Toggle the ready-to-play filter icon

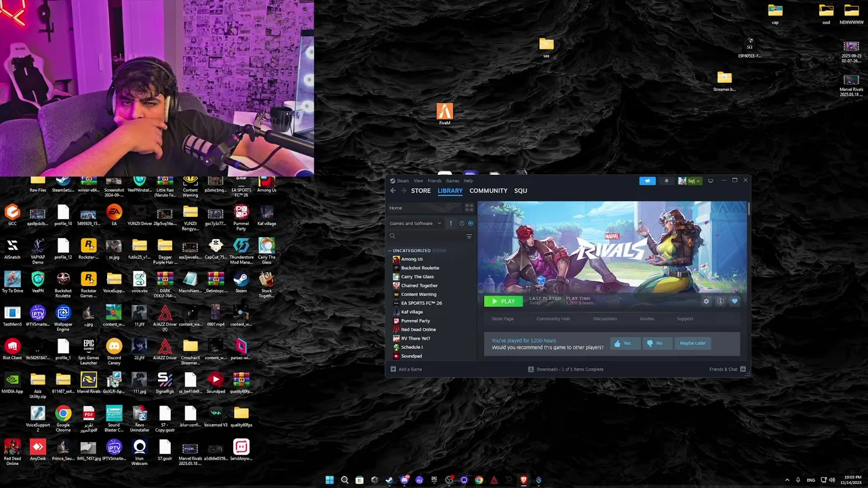click(471, 223)
